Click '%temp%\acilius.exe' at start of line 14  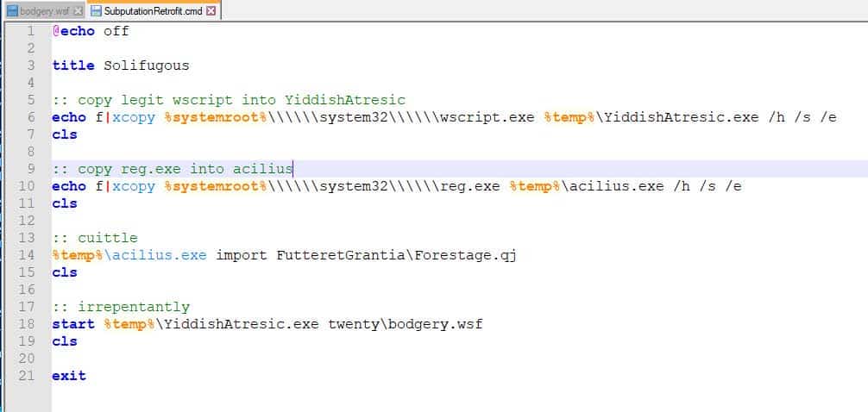click(x=129, y=255)
